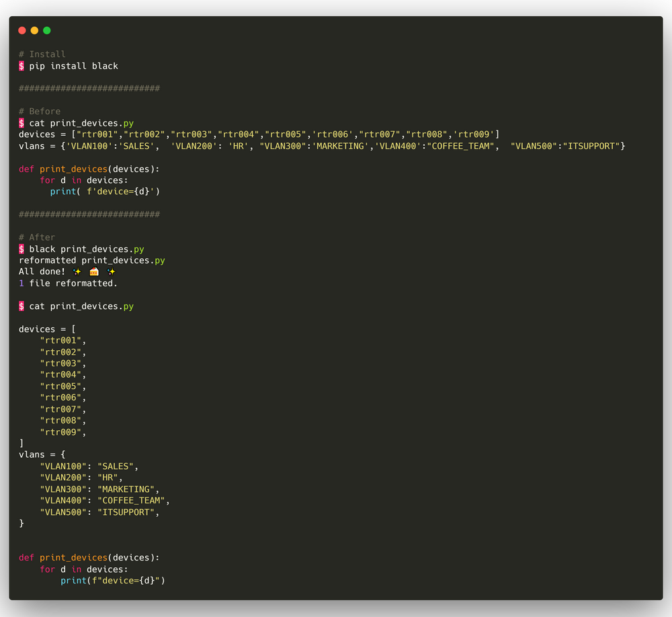Click the print function call in the Before section
Screen dimensions: 672x617
[x=62, y=191]
